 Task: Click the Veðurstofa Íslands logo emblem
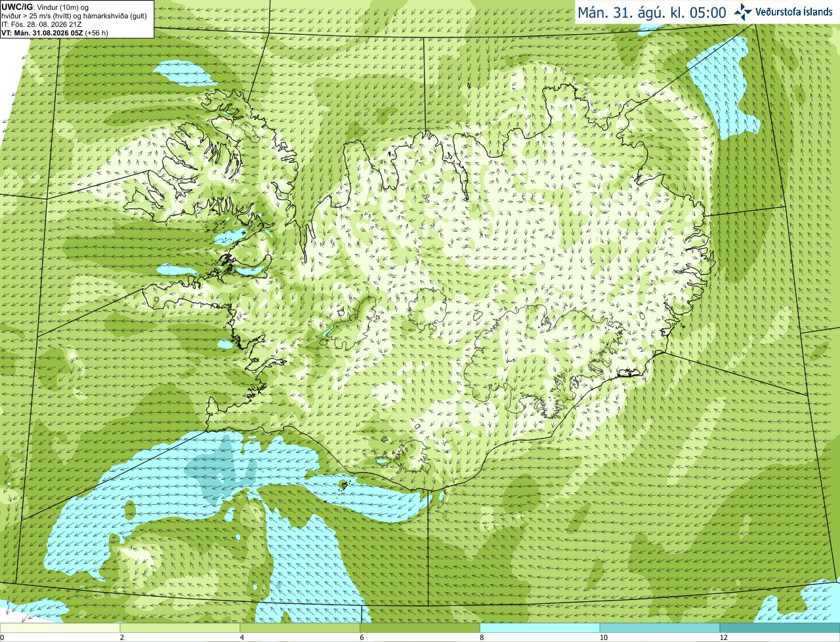[x=742, y=12]
